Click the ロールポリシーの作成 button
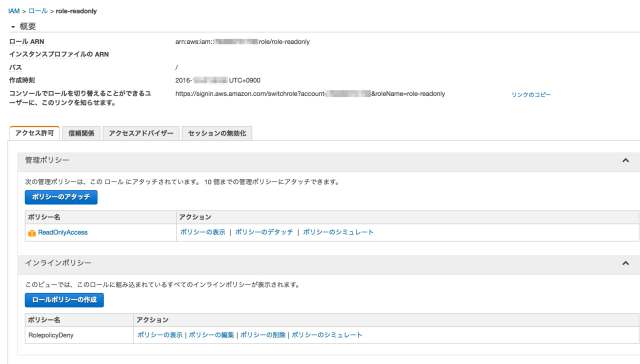Screen dimensions: 640x364 coord(64,300)
